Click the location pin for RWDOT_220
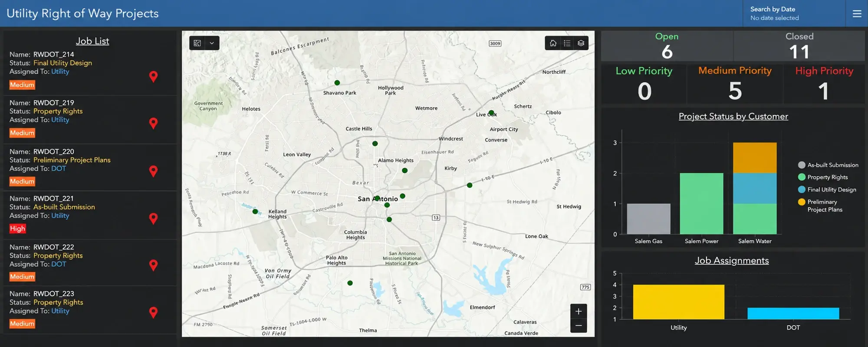Image resolution: width=868 pixels, height=347 pixels. [x=153, y=171]
